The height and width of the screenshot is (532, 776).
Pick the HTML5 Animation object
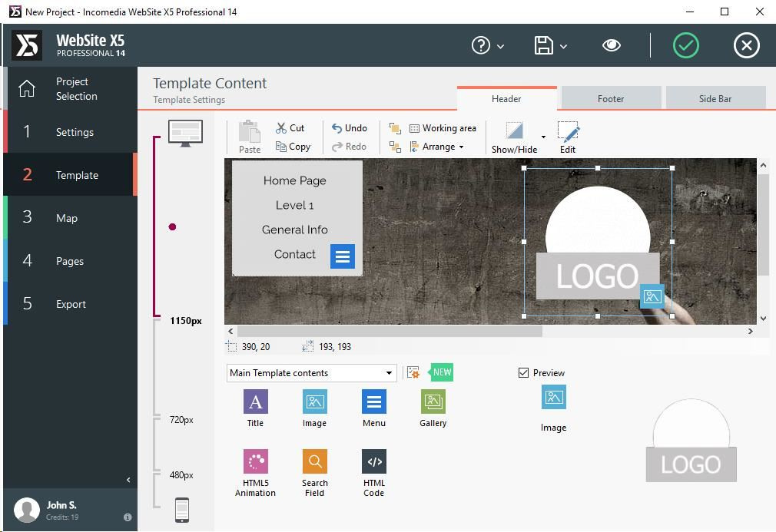255,461
